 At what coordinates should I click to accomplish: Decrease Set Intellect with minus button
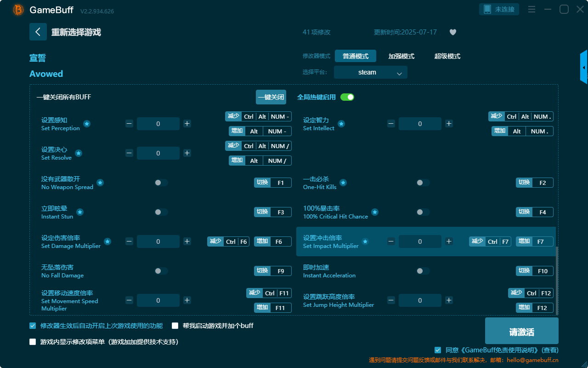click(391, 124)
